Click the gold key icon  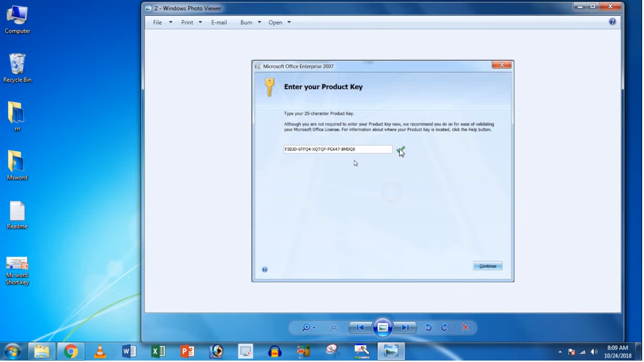point(269,87)
